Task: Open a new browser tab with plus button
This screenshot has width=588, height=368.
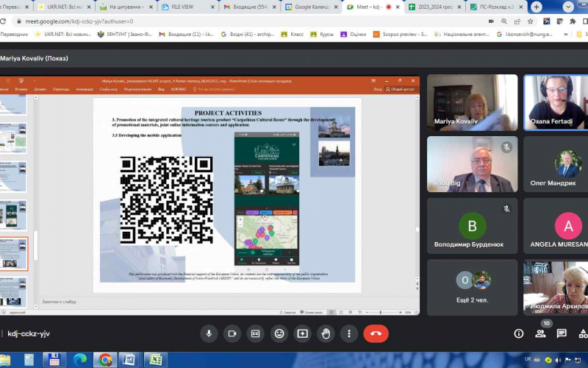Action: pos(537,7)
